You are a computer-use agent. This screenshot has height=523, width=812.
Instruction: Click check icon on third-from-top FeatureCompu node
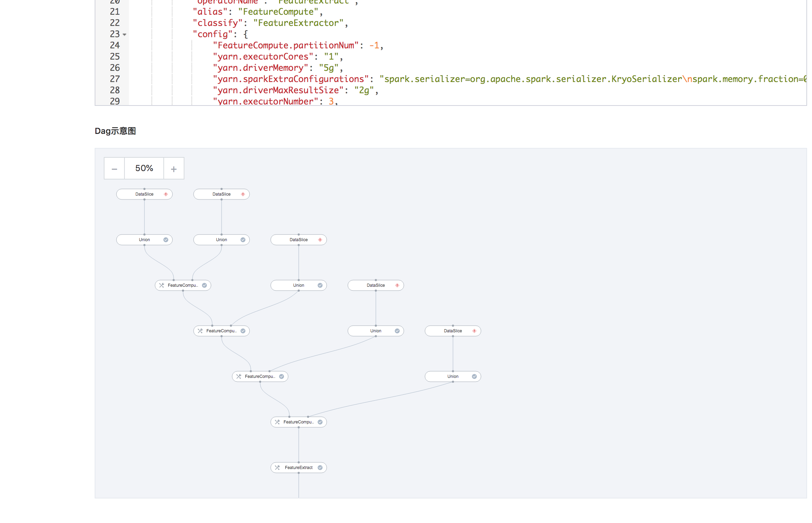(x=282, y=376)
